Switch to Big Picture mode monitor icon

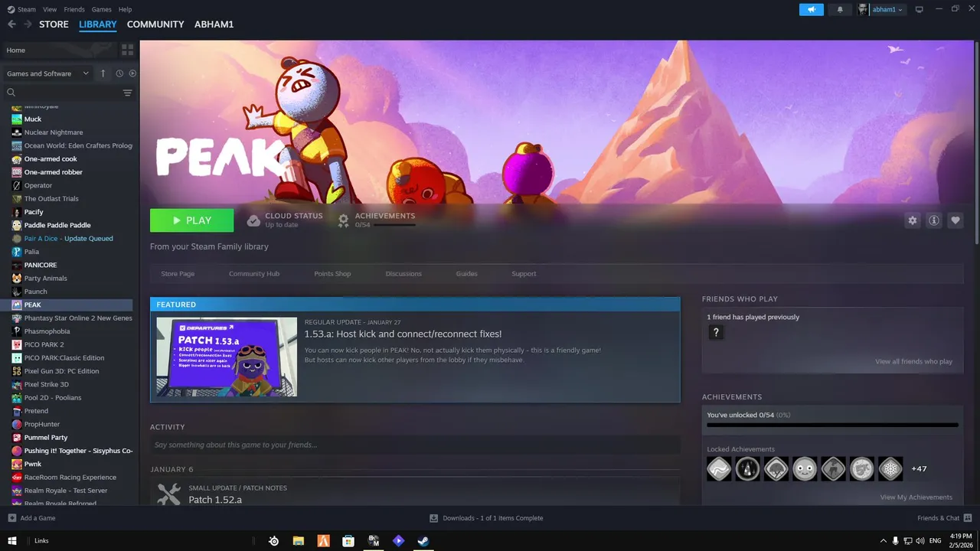920,9
